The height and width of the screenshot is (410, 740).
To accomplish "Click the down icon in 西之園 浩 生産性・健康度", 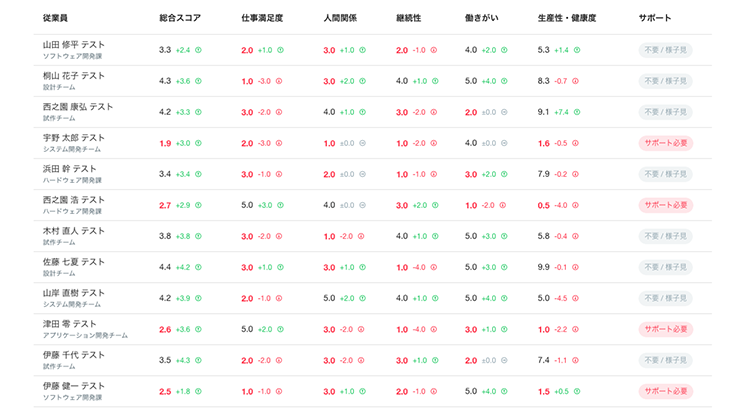I will click(x=575, y=205).
